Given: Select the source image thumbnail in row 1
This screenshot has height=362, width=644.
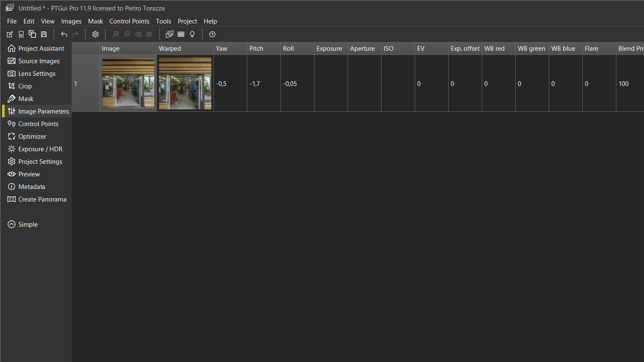Looking at the screenshot, I should (128, 83).
